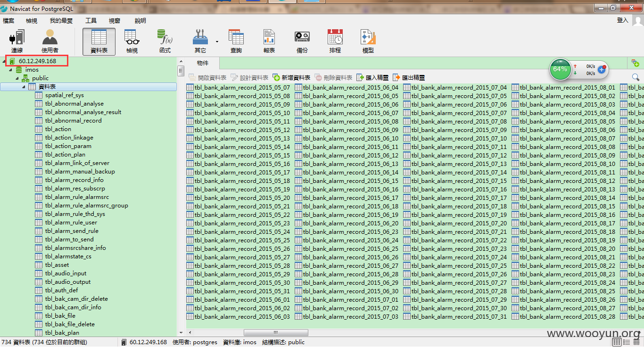Viewport: 644px width, 347px height.
Task: Select tbl_bak_plan in the tree
Action: [x=62, y=333]
